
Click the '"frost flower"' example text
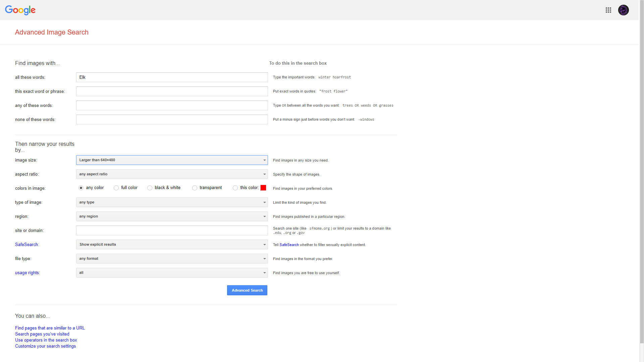pos(333,91)
